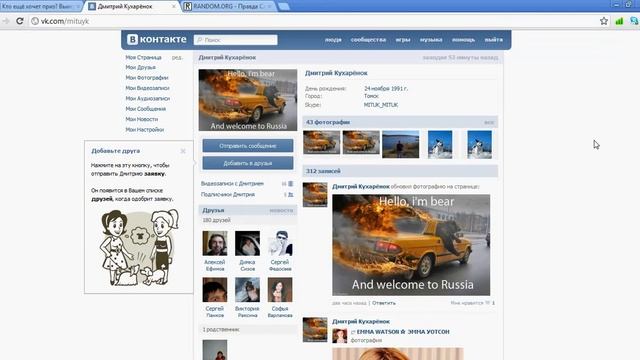Click the Emma Watson small avatar thumbnail

tap(340, 336)
